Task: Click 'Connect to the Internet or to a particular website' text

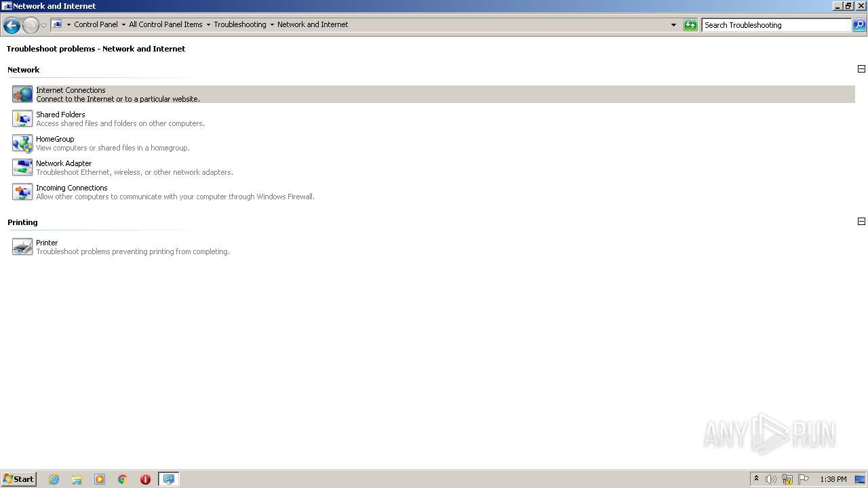Action: (118, 99)
